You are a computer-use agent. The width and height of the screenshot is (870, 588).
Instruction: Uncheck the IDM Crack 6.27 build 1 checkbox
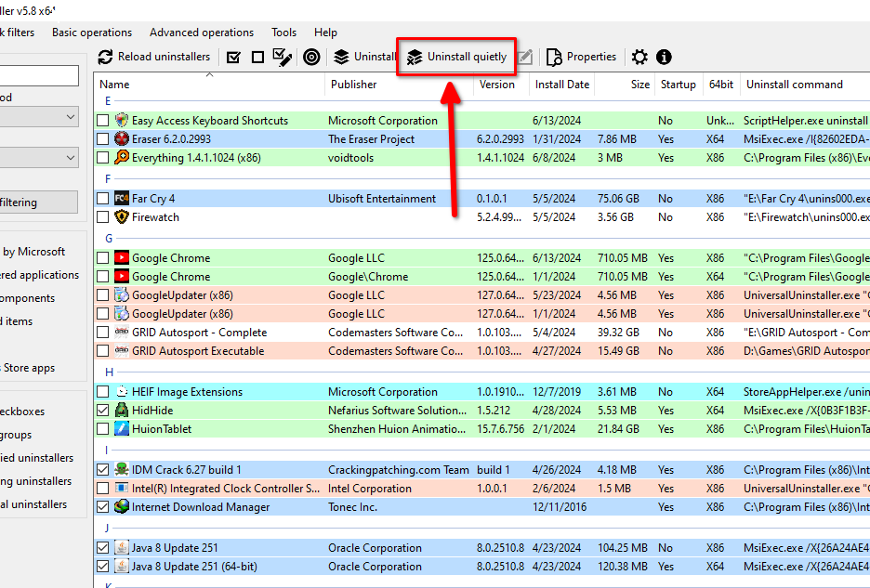point(102,470)
